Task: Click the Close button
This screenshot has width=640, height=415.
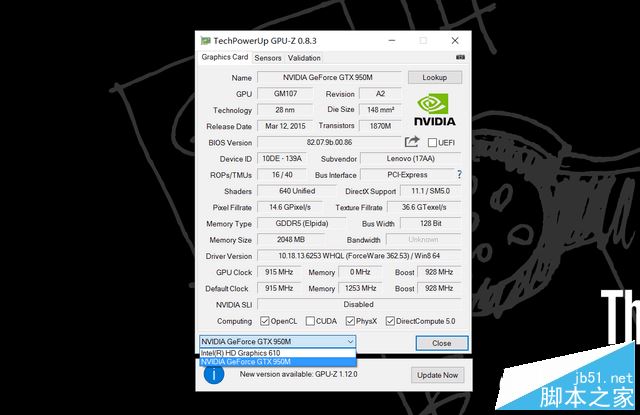Action: coord(442,343)
